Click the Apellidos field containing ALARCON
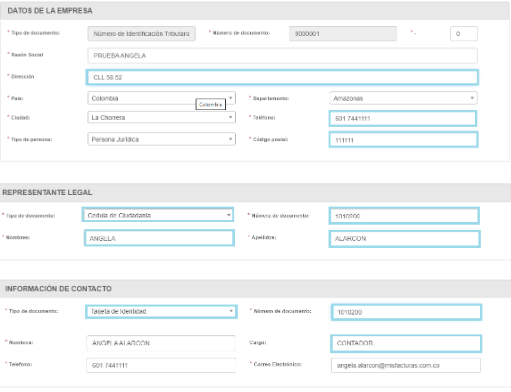 click(404, 239)
